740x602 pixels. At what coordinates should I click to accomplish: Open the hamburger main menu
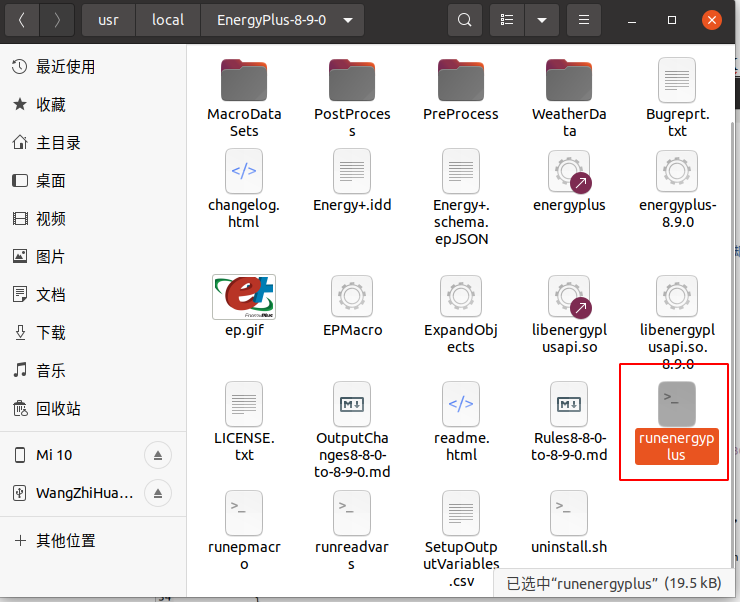pyautogui.click(x=584, y=20)
